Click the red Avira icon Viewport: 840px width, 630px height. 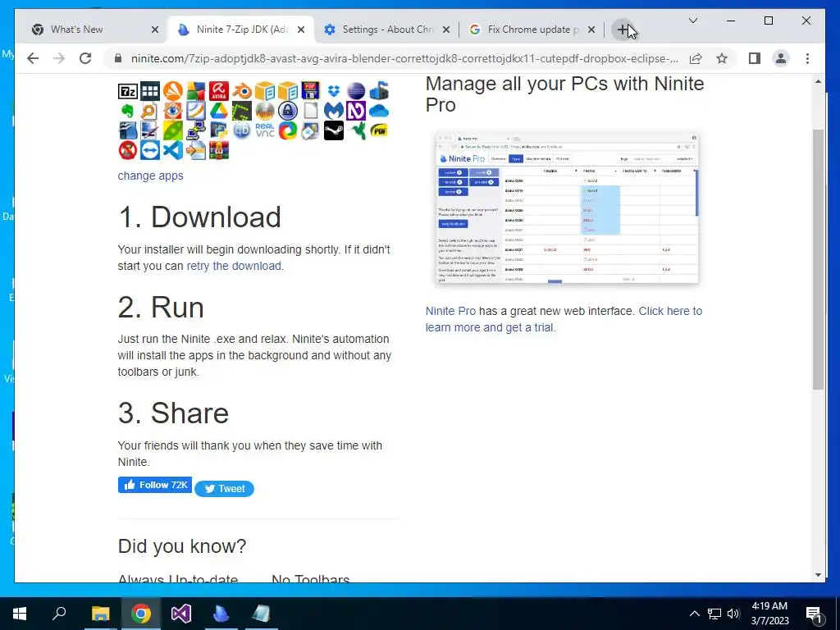click(x=218, y=92)
